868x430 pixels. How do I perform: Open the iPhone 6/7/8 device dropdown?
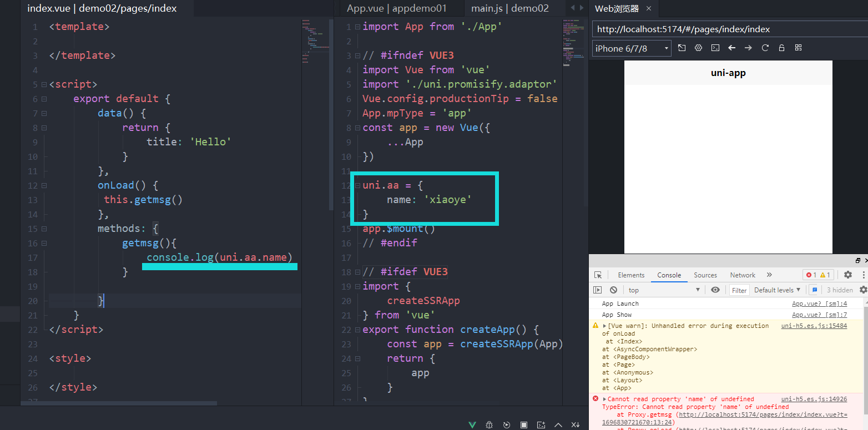(x=632, y=48)
